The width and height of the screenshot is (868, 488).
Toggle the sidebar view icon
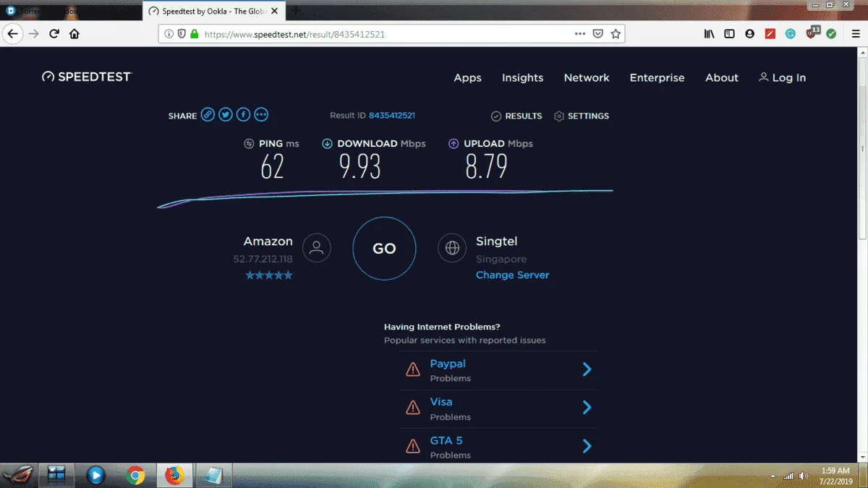[x=730, y=34]
